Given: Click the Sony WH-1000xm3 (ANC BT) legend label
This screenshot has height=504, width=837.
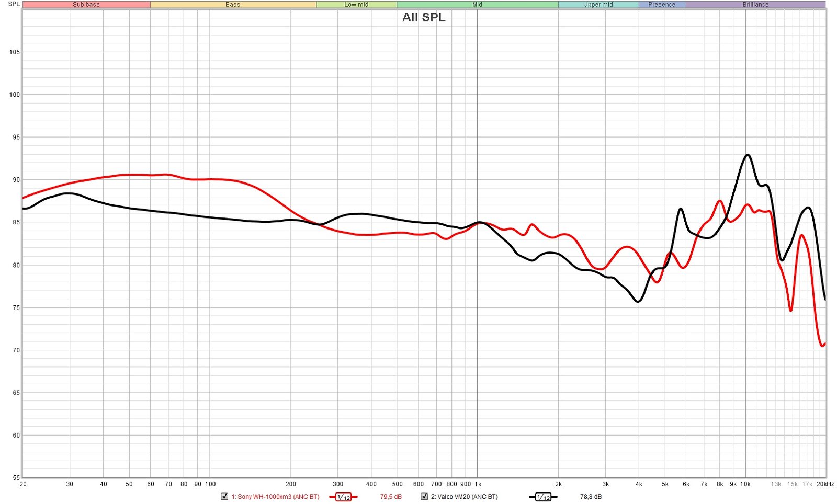Looking at the screenshot, I should pos(275,497).
